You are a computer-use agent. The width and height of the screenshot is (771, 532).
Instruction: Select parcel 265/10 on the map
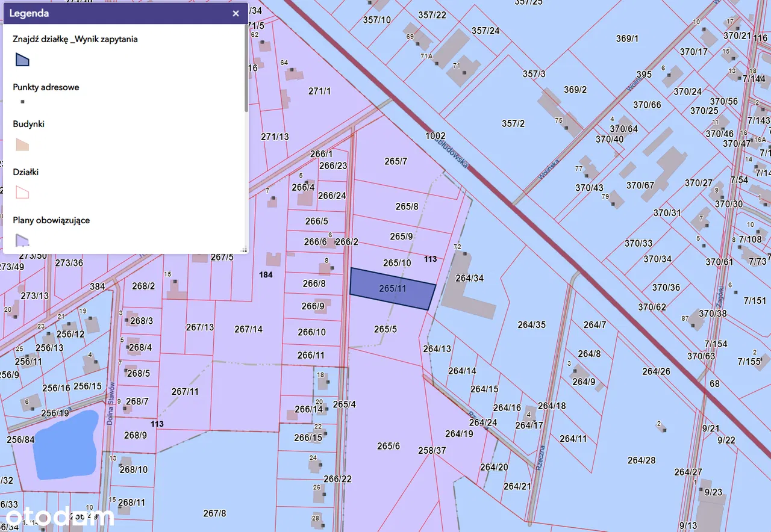[x=397, y=263]
